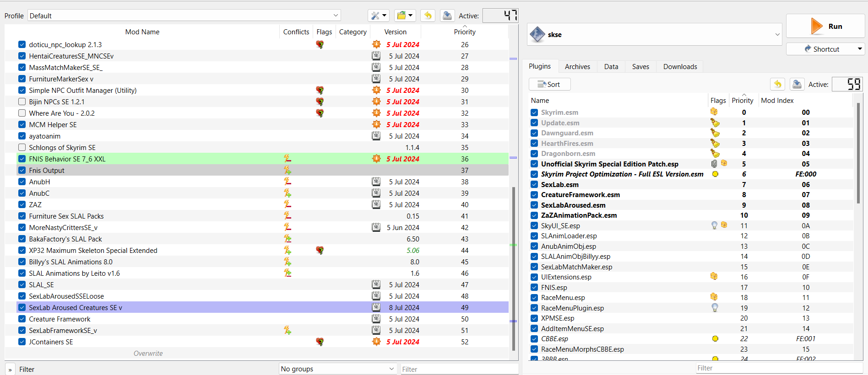The image size is (868, 375).
Task: Click the create backup icon in Plugins tab
Action: point(797,84)
